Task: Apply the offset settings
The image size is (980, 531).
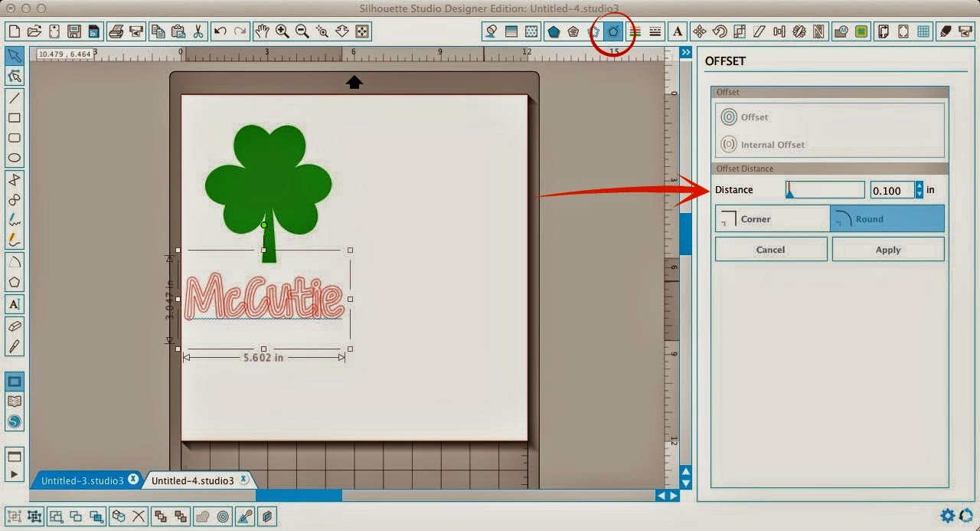Action: [x=888, y=249]
